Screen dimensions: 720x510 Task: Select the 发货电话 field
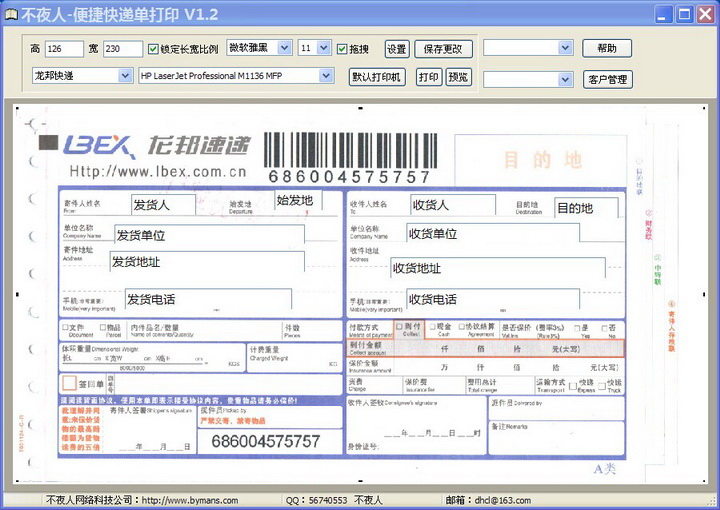pyautogui.click(x=208, y=299)
